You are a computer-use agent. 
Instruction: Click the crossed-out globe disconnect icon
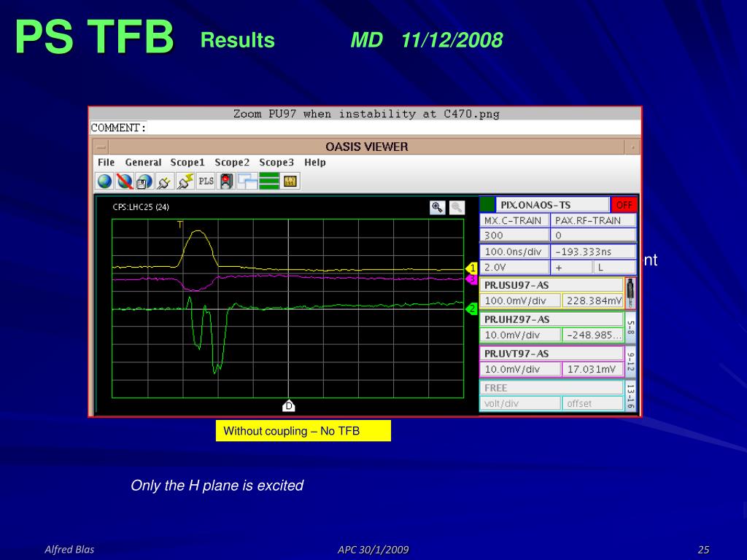click(x=125, y=182)
